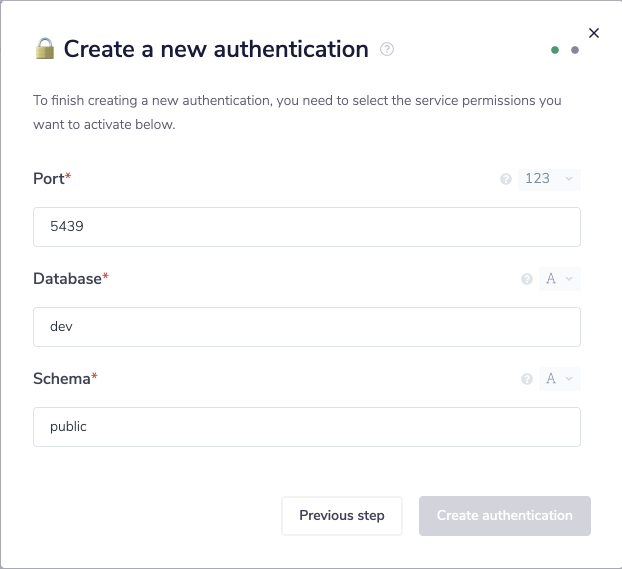Click the Port field label
This screenshot has height=569, width=622.
point(49,179)
